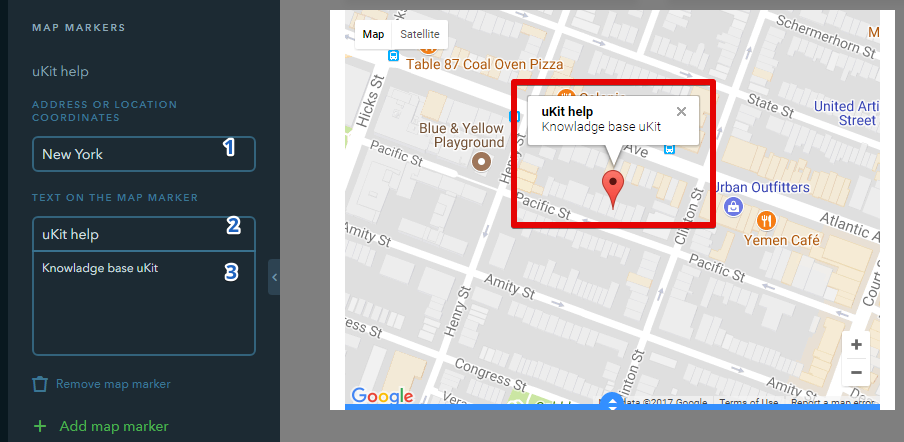Click the description field Knowladge base uKit
904x442 pixels.
tap(144, 303)
